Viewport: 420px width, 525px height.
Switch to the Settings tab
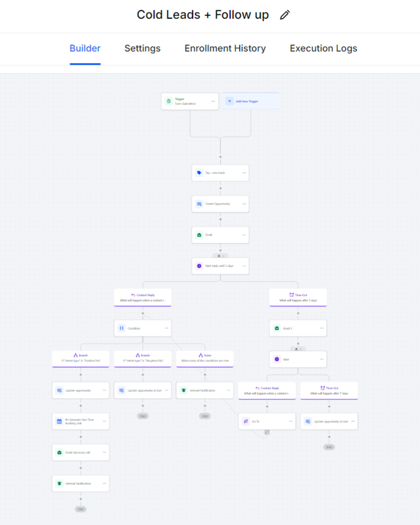click(x=142, y=49)
